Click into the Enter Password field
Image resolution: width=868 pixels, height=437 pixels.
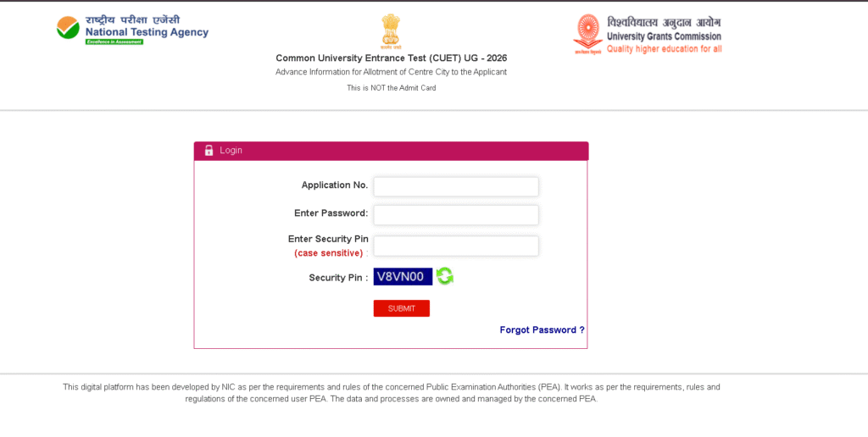point(456,215)
